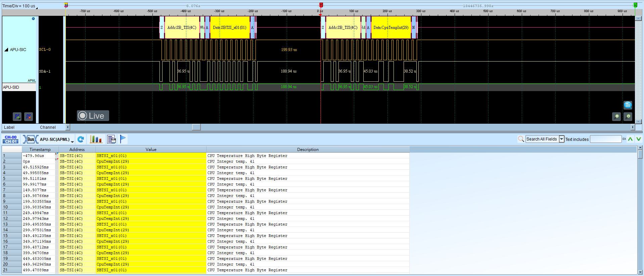This screenshot has height=276, width=644.
Task: Click the magnifier search icon
Action: tap(521, 139)
